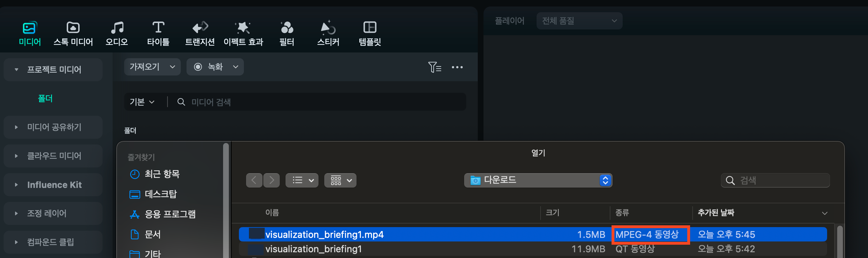Open the 전체 품질 quality dropdown
Viewport: 868px width, 258px height.
coord(579,21)
